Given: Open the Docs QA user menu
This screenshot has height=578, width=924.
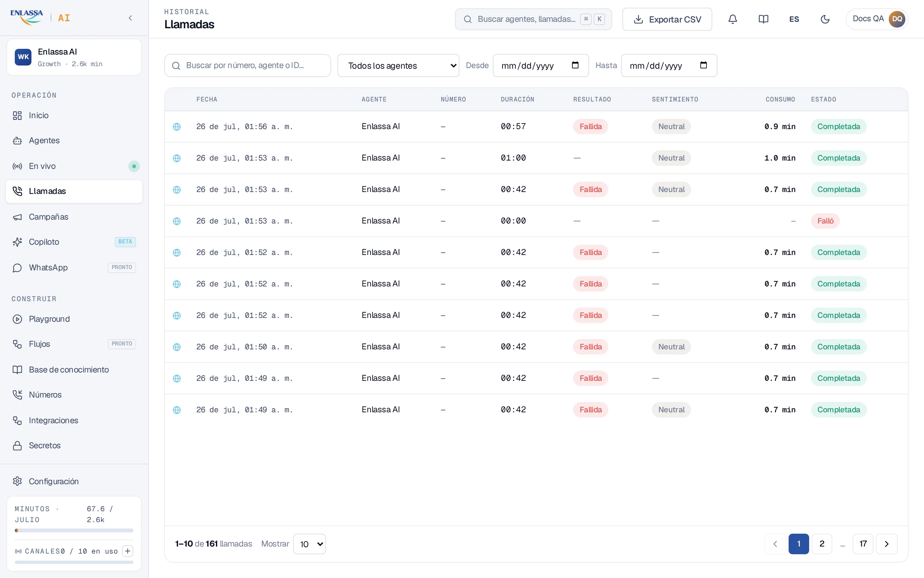Looking at the screenshot, I should tap(877, 19).
